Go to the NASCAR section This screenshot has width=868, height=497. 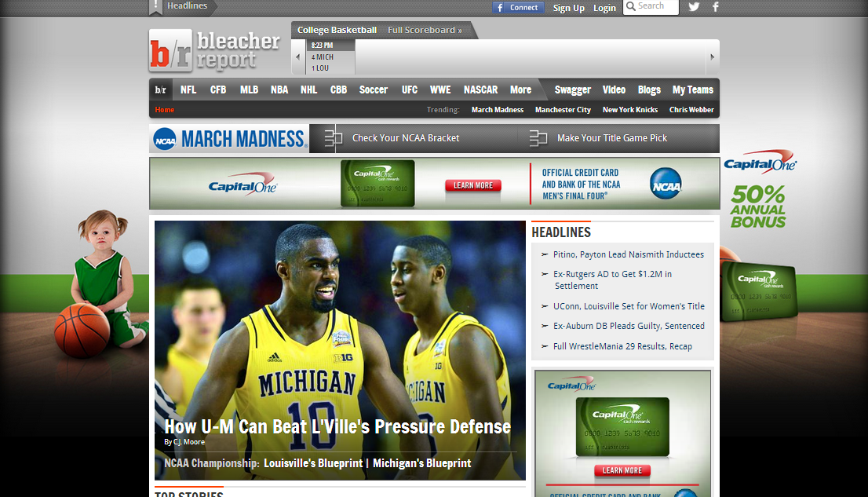point(480,90)
